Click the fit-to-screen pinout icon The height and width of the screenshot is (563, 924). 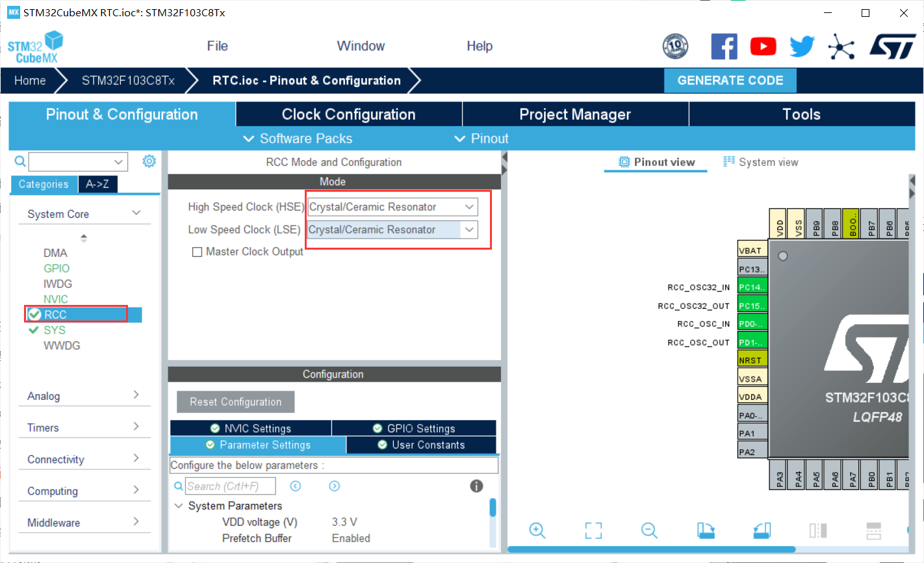click(593, 530)
